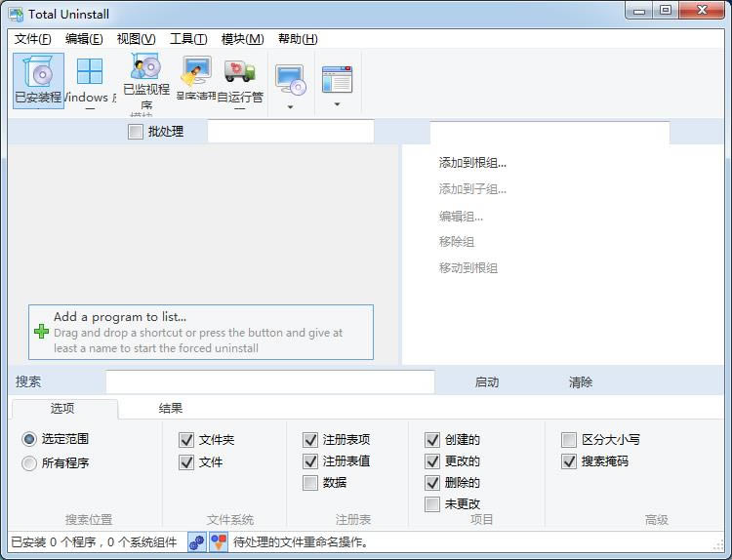Switch to the 选项 tab

pos(64,409)
